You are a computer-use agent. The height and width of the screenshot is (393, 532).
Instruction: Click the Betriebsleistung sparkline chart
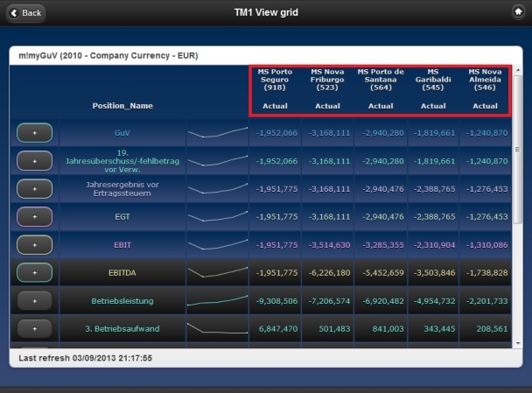[x=218, y=301]
